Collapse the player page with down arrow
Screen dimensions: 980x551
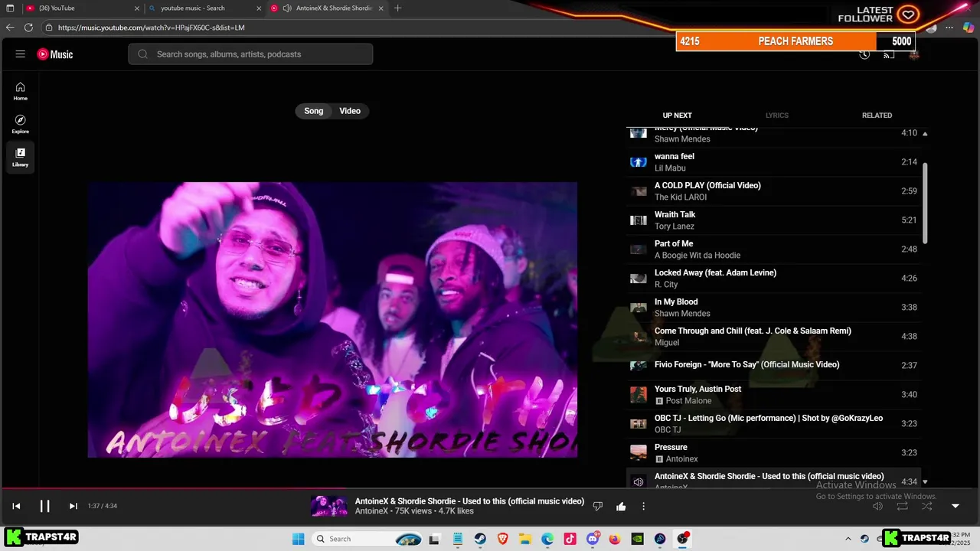[x=955, y=506]
